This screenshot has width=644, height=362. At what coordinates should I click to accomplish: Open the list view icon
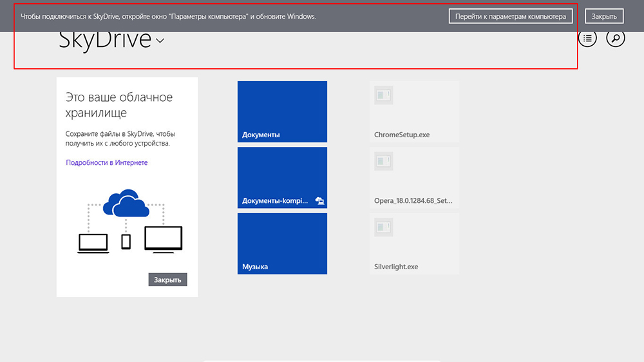[x=587, y=38]
